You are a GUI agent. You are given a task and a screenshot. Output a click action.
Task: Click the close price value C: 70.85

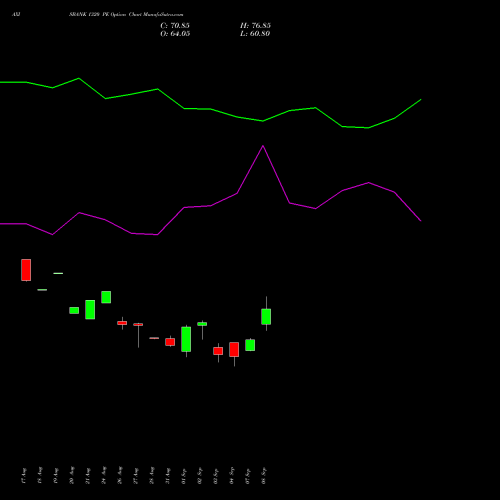coord(175,26)
